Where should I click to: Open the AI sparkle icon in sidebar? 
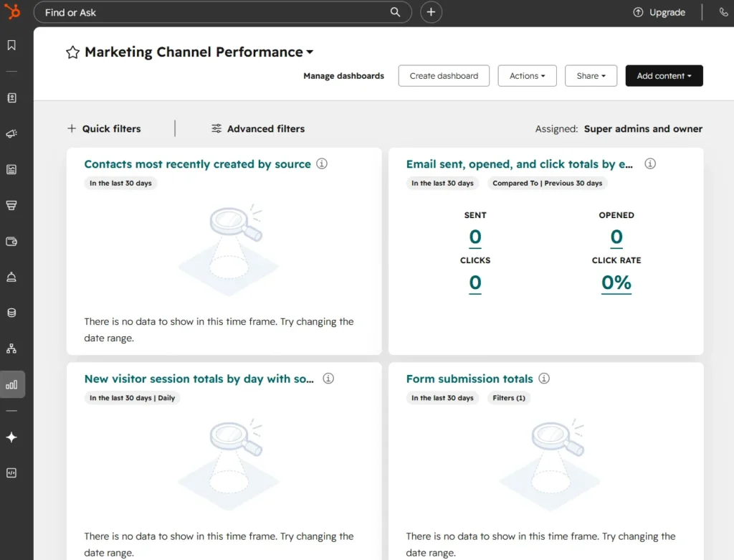coord(11,437)
